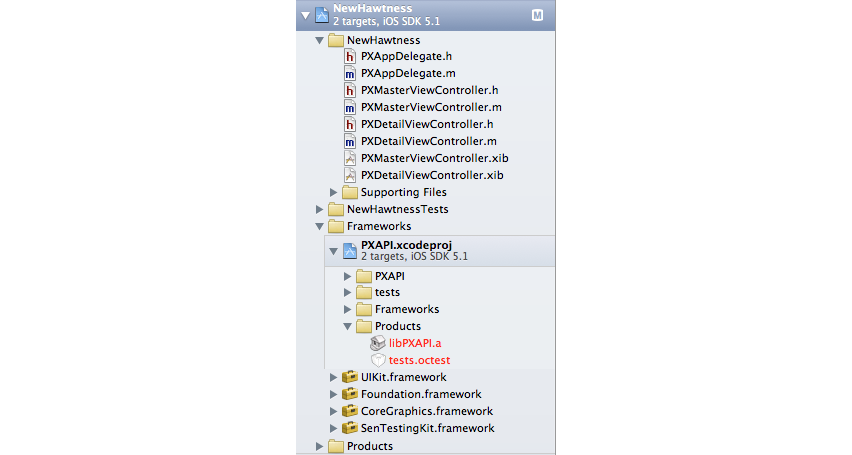852x455 pixels.
Task: Expand the Supporting Files group
Action: [334, 192]
